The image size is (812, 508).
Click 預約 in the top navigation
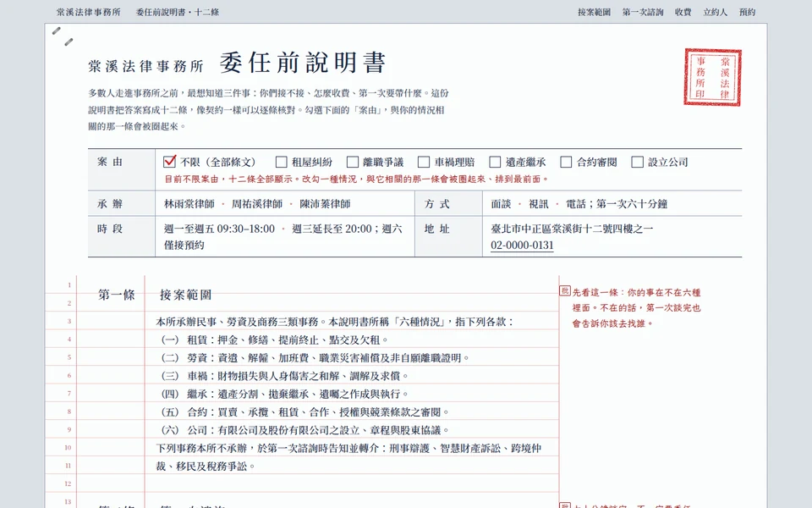point(747,12)
